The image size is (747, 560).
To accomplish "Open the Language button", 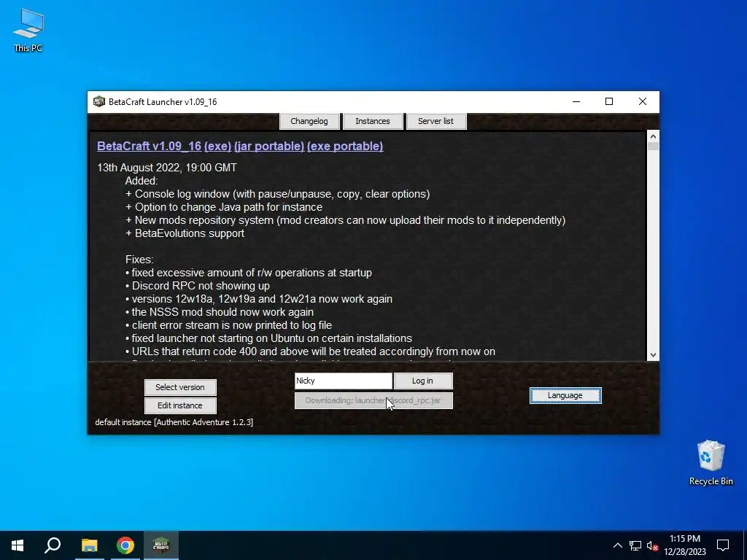I will tap(565, 395).
